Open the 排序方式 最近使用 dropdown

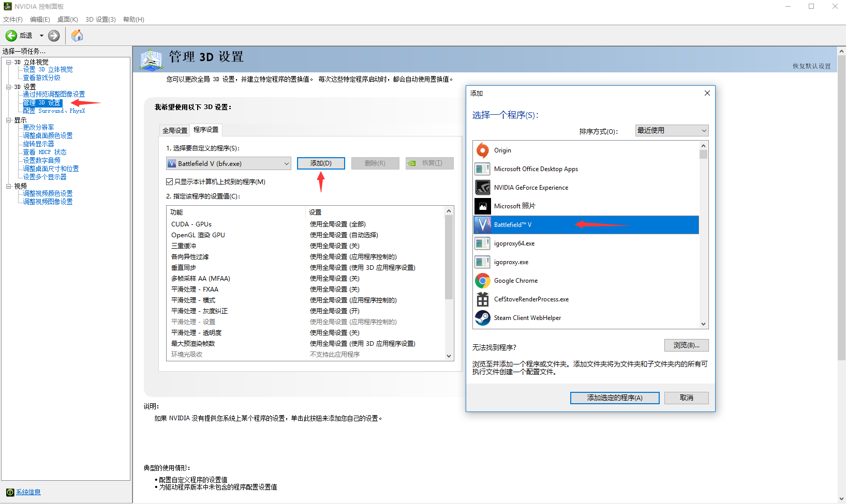click(x=672, y=131)
